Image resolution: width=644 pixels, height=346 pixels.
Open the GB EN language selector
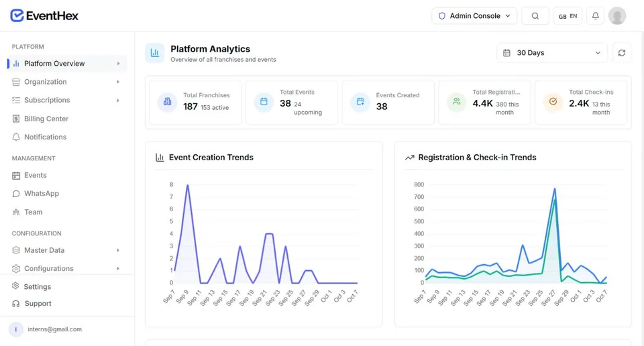point(568,16)
